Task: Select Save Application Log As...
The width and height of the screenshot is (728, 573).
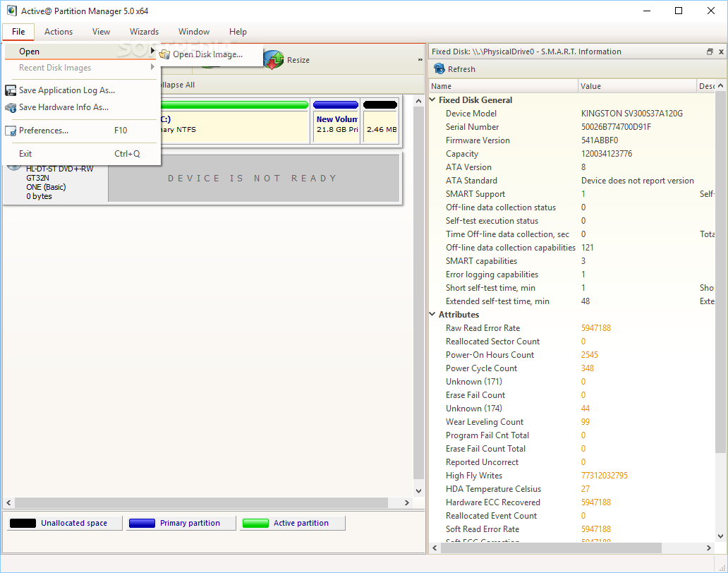Action: click(x=81, y=90)
